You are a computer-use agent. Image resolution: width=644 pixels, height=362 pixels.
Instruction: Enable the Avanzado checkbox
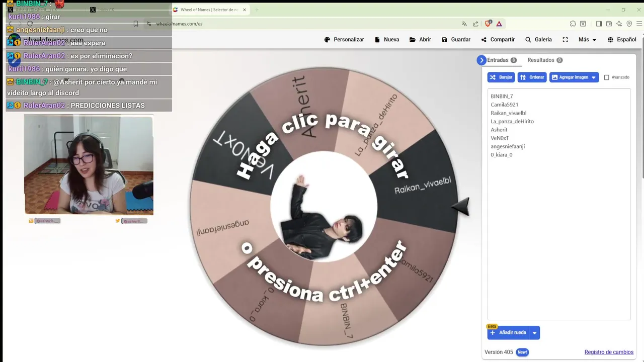(x=606, y=77)
